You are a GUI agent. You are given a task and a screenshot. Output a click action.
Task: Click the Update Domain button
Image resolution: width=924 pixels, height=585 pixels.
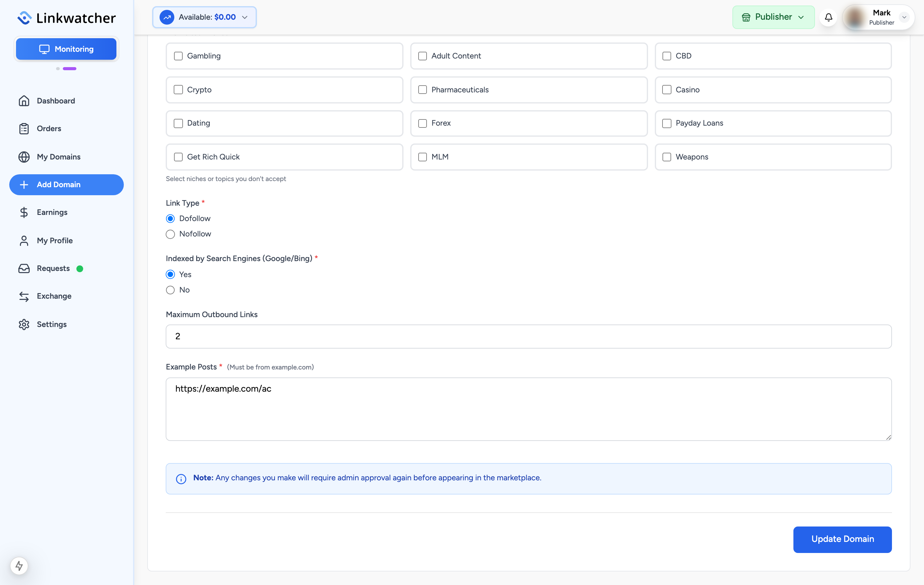[842, 539]
